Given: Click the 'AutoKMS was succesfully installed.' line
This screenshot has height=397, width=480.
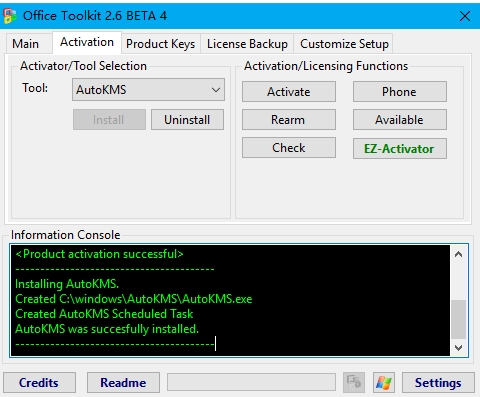Looking at the screenshot, I should [x=107, y=329].
